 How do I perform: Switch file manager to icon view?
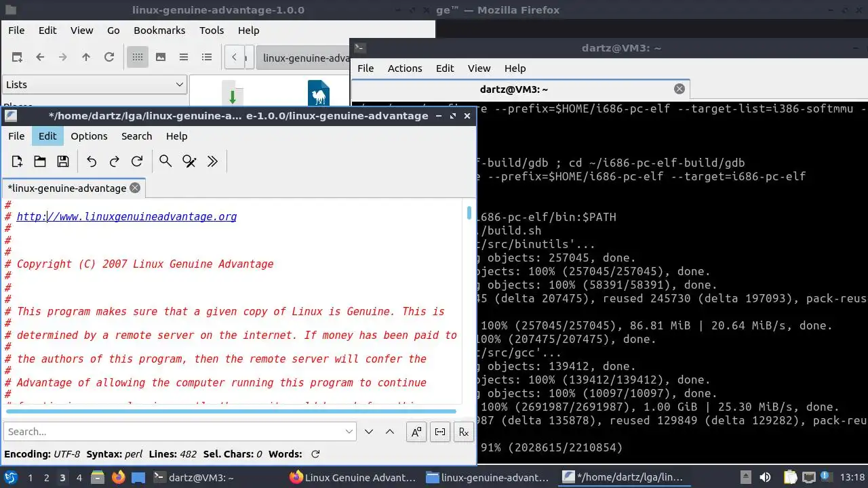(138, 58)
